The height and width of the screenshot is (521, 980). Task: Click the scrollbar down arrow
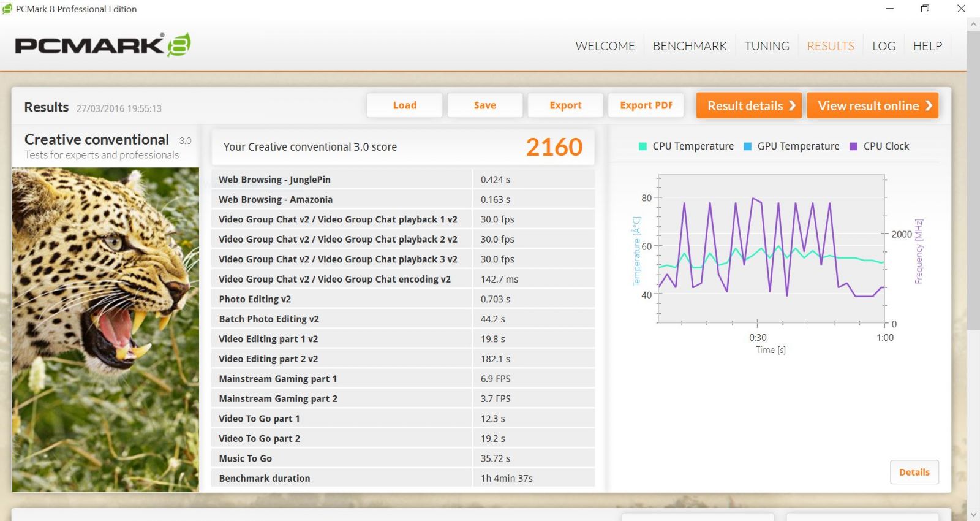973,514
